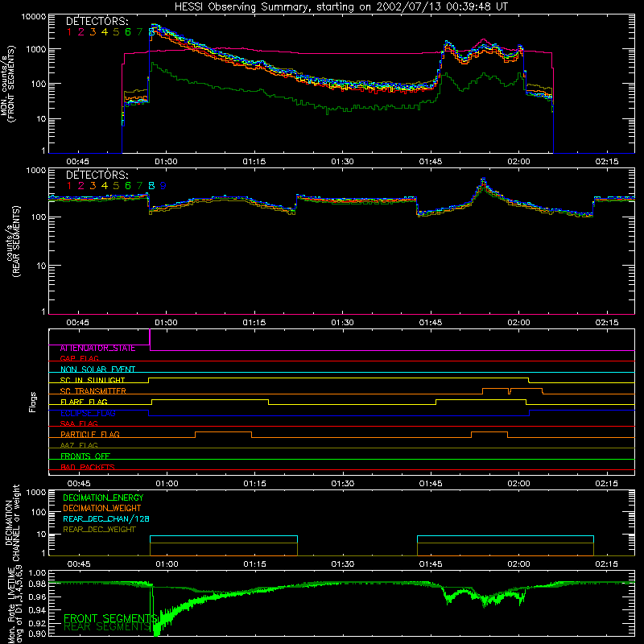The image size is (644, 644).
Task: Click 01:45 time tick under rear segments plot
Action: point(431,323)
